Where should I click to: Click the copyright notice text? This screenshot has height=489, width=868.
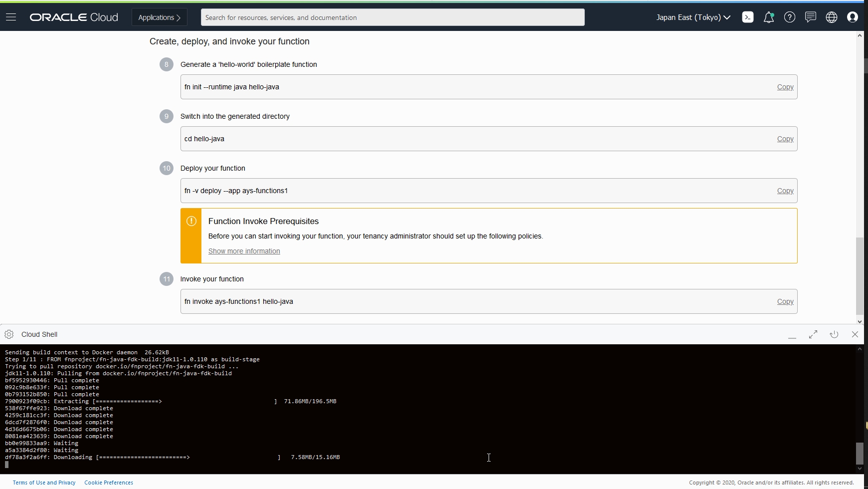click(771, 483)
